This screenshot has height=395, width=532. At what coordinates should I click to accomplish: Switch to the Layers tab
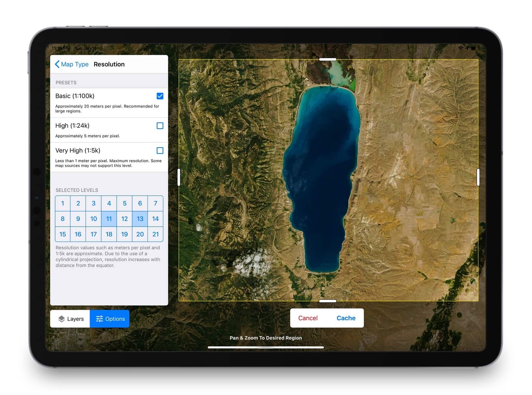(70, 319)
